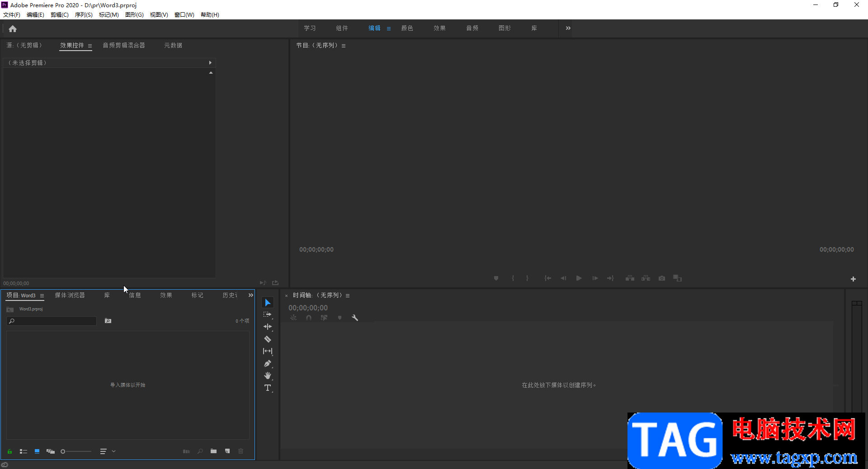
Task: Switch project panel to icon view
Action: [37, 451]
